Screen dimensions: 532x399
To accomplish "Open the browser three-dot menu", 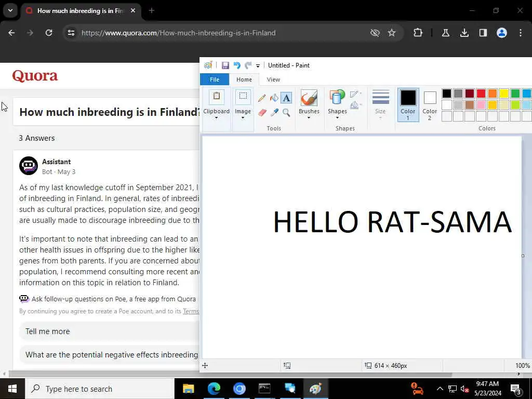I will 521,33.
